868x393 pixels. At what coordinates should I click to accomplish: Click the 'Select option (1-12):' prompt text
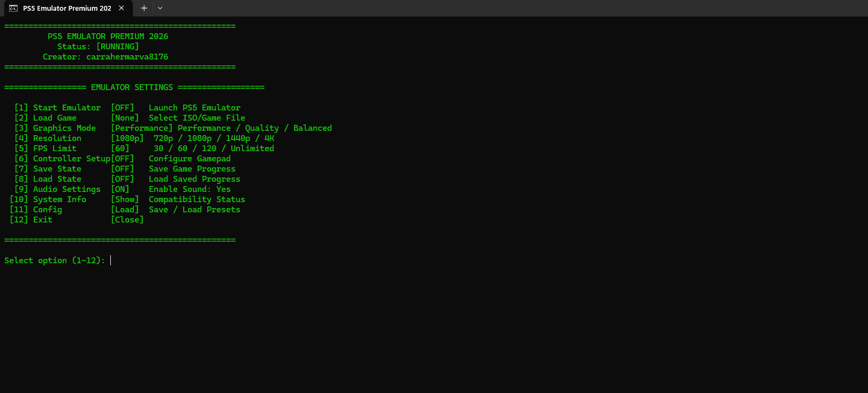(x=55, y=261)
